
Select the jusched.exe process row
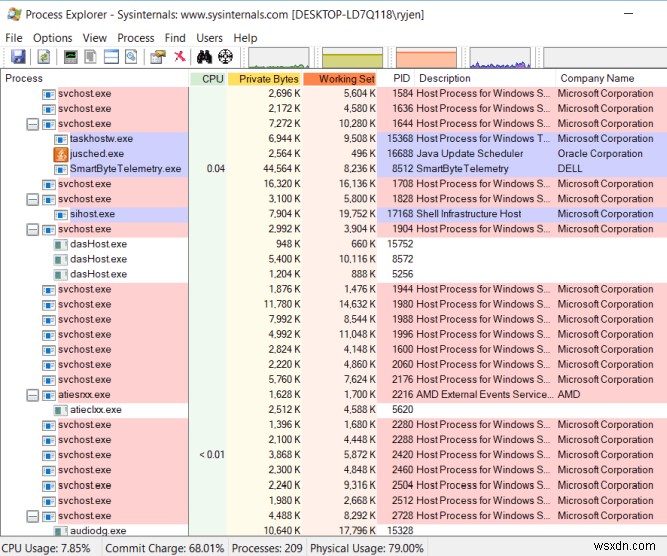point(334,154)
